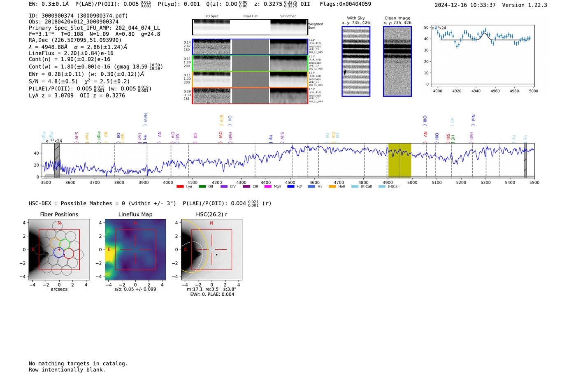Click the purple CIV legend swatch
This screenshot has height=392, width=576.
coord(224,187)
